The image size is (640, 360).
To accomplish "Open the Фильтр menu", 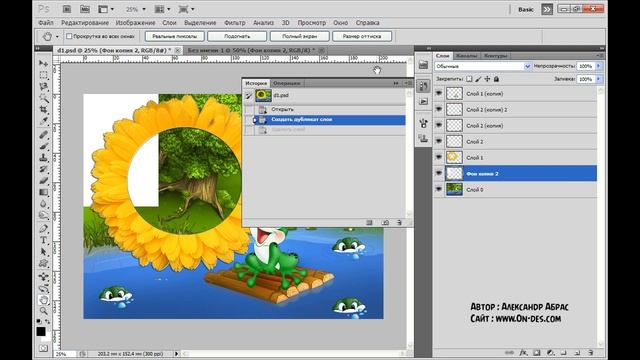I will [x=235, y=23].
